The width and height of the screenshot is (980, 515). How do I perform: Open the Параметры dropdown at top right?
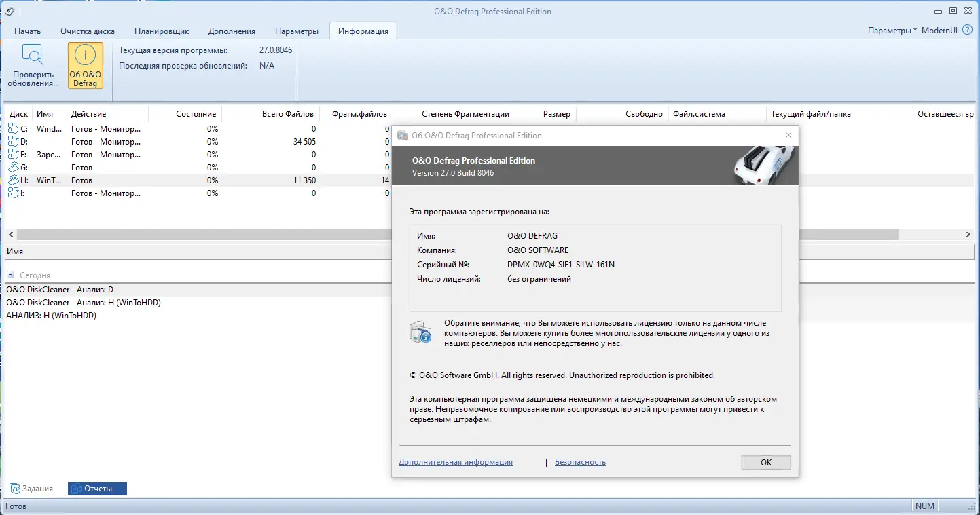892,31
